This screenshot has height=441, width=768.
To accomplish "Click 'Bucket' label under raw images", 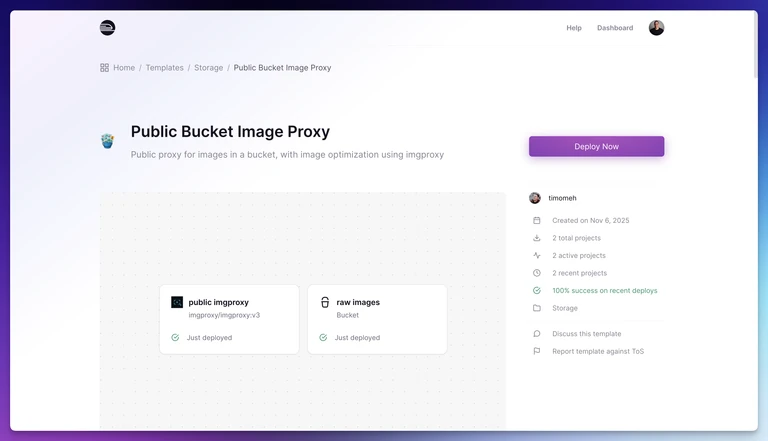I will 347,315.
